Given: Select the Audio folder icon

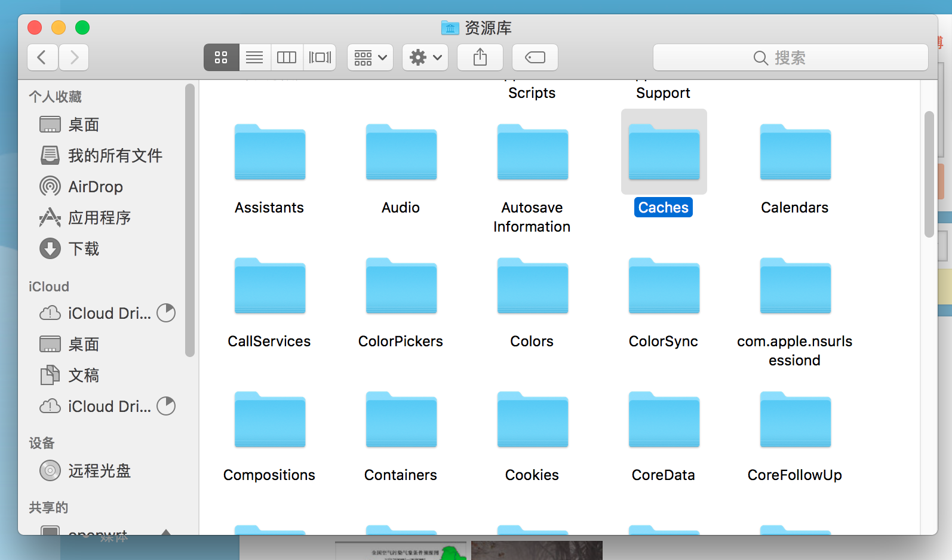Looking at the screenshot, I should pyautogui.click(x=401, y=152).
